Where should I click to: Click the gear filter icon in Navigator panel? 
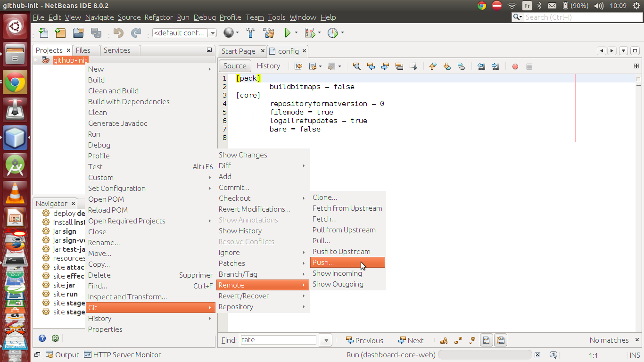55,338
